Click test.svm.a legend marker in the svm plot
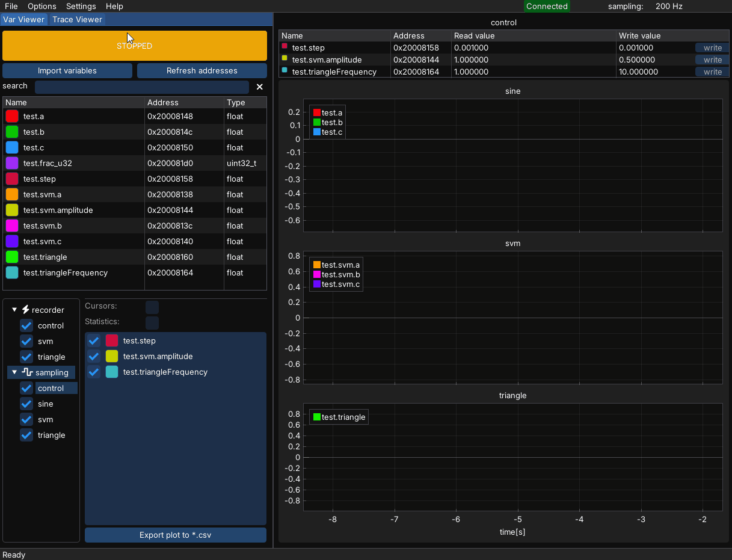The image size is (732, 560). point(317,265)
